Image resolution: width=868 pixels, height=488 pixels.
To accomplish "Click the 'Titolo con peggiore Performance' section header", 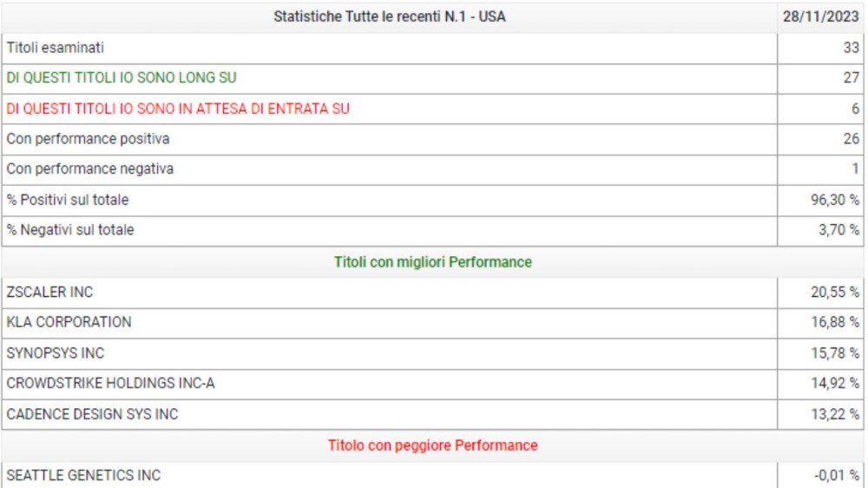I will pyautogui.click(x=432, y=445).
